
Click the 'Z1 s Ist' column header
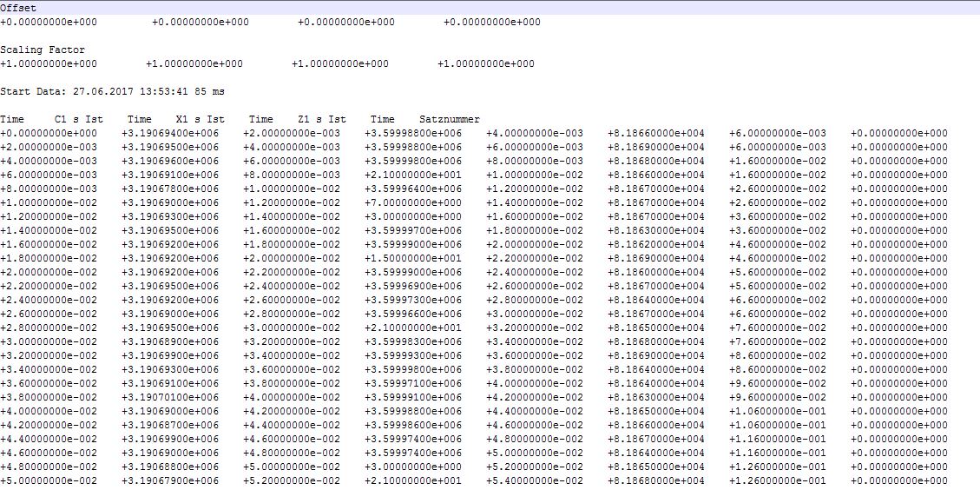[x=321, y=119]
